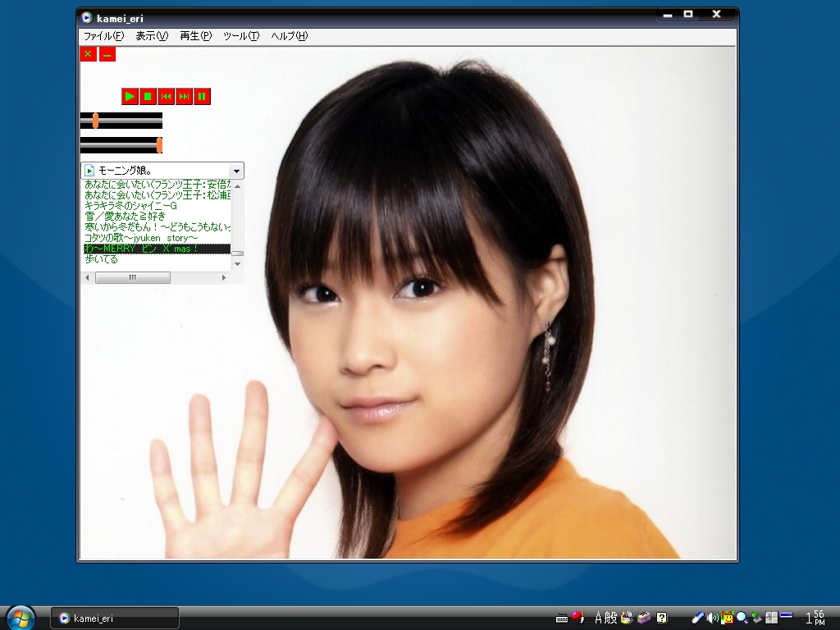The height and width of the screenshot is (630, 840).
Task: Click the red IME brush icon in language bar
Action: (x=577, y=617)
